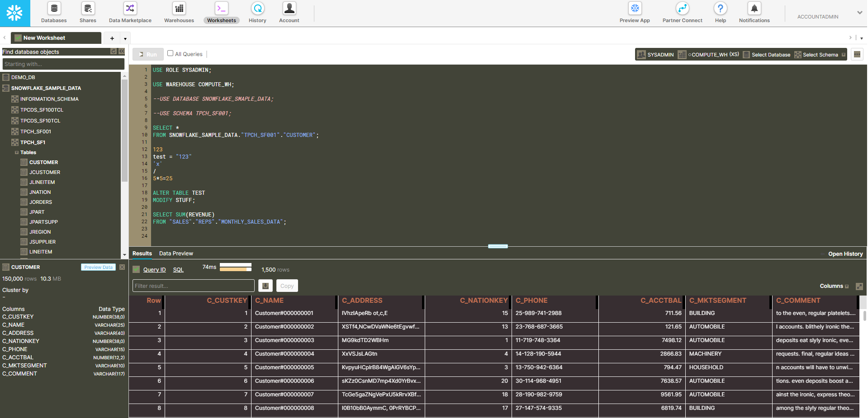Open the Help menu

click(x=721, y=13)
